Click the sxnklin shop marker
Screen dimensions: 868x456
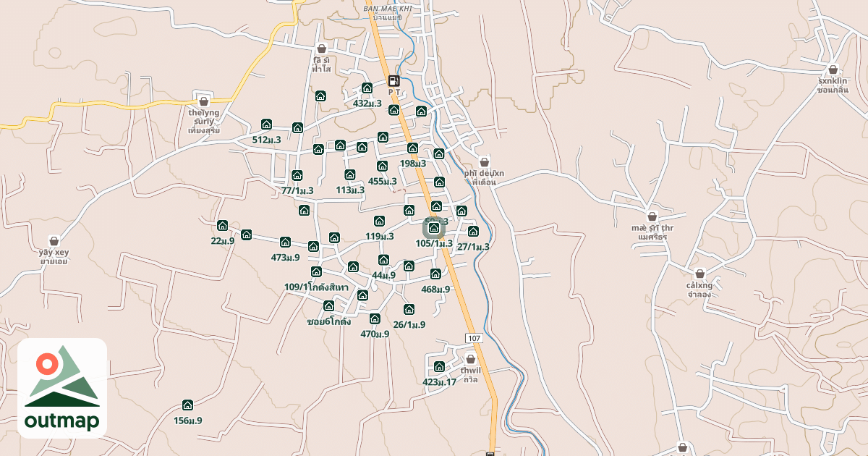coord(833,70)
